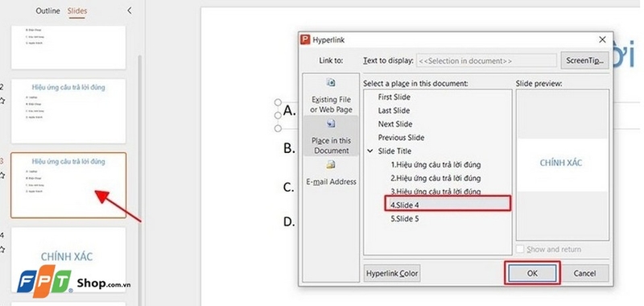The width and height of the screenshot is (644, 306).
Task: Open slide 3 thumbnail in panel
Action: [x=68, y=185]
